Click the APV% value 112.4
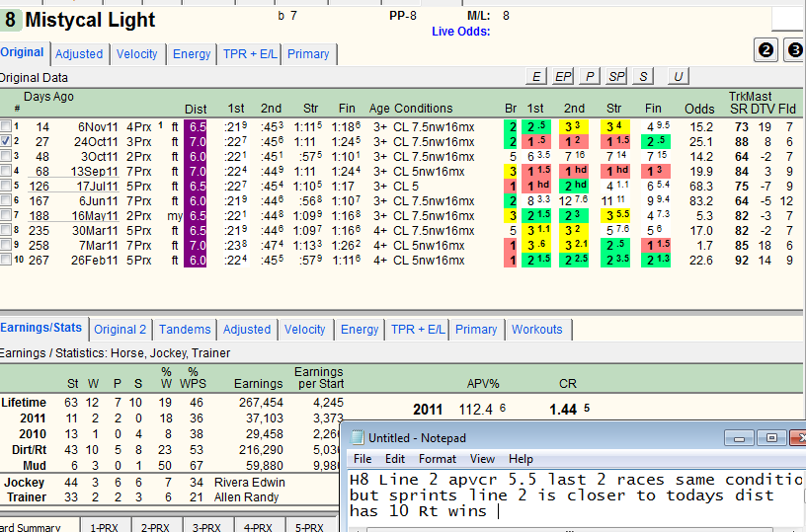Image resolution: width=806 pixels, height=532 pixels. click(476, 410)
